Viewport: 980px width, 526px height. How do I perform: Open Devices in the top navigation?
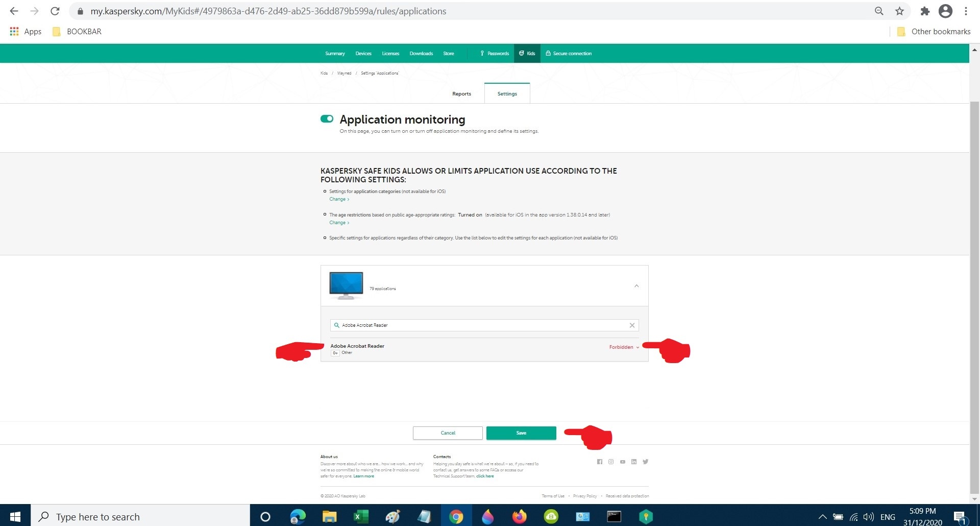(x=363, y=54)
